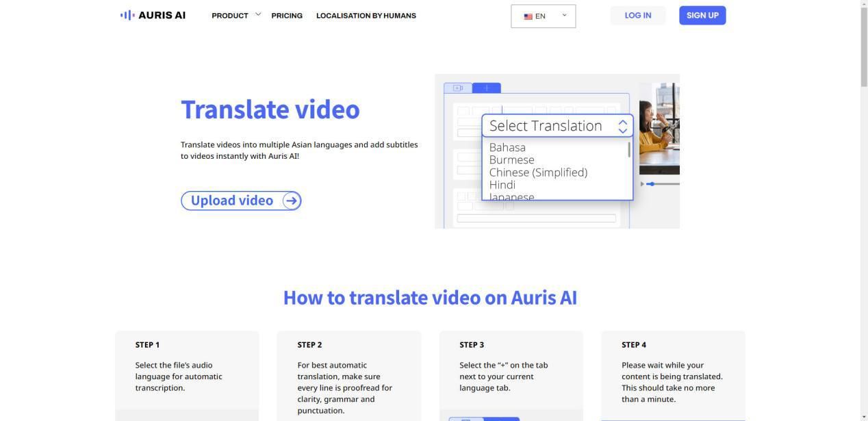The width and height of the screenshot is (868, 421).
Task: Click "How to translate video on Auris AI" heading
Action: coord(430,298)
